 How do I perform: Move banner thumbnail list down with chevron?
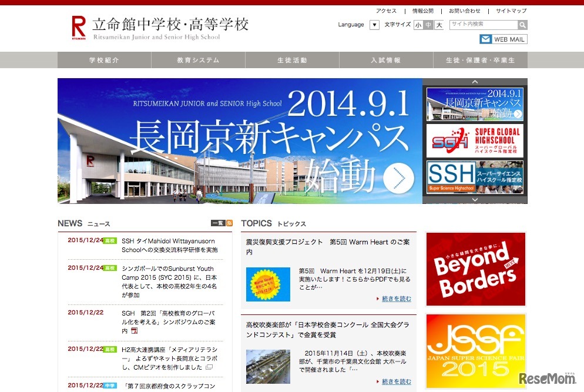(475, 200)
